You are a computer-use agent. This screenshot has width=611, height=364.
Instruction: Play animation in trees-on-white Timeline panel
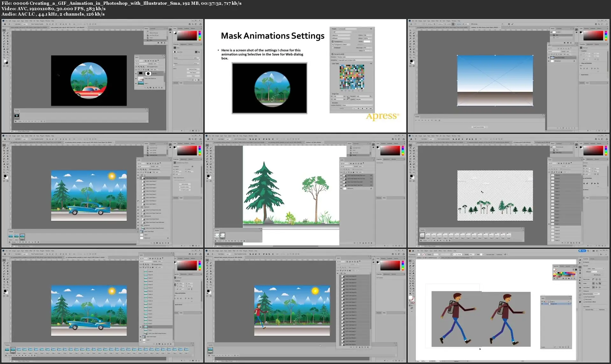(x=231, y=241)
